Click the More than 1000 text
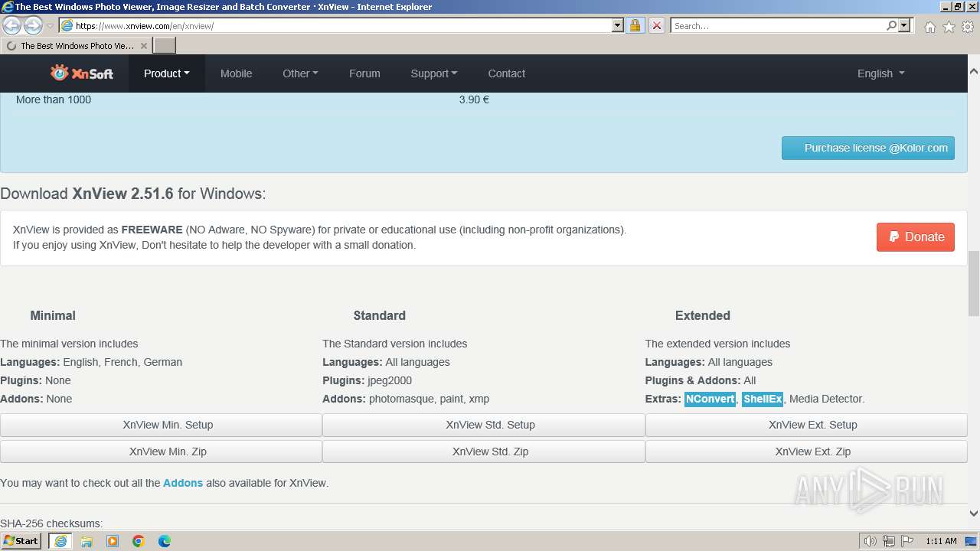 click(x=54, y=99)
